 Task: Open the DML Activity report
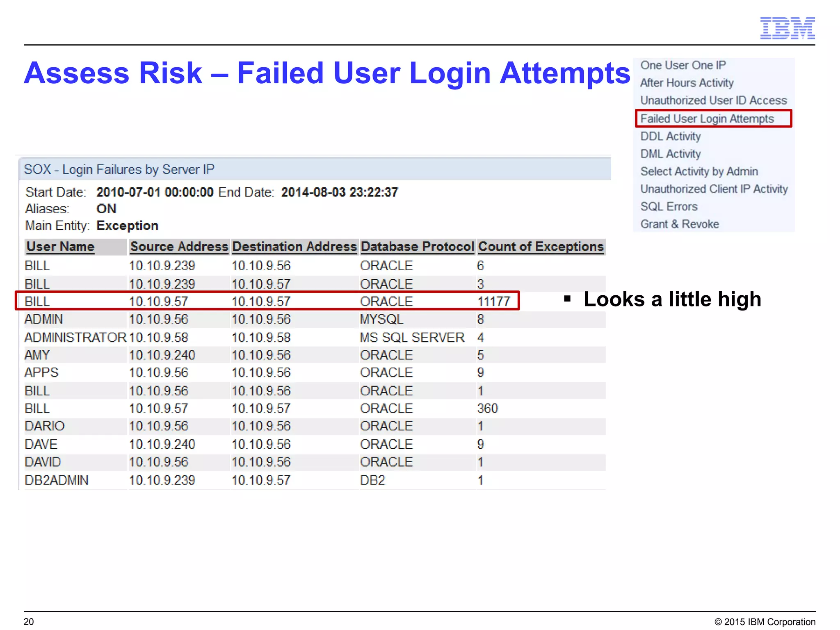coord(671,154)
